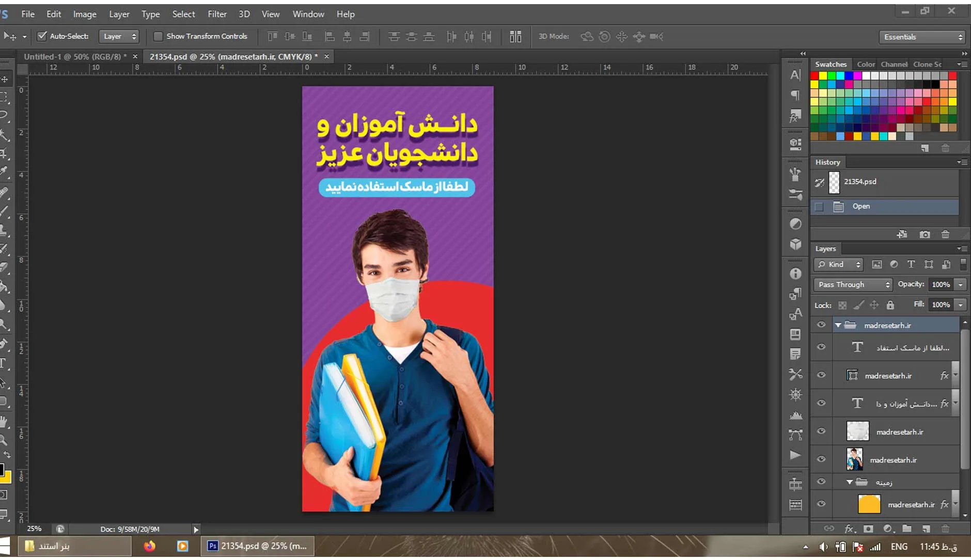Open the Essentials workspace dropdown
Screen dimensions: 971x560
[x=922, y=37]
